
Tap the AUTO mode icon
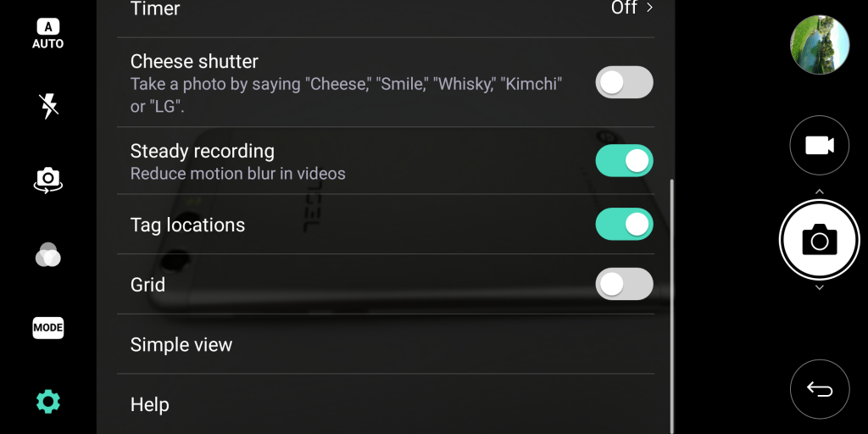click(x=48, y=34)
